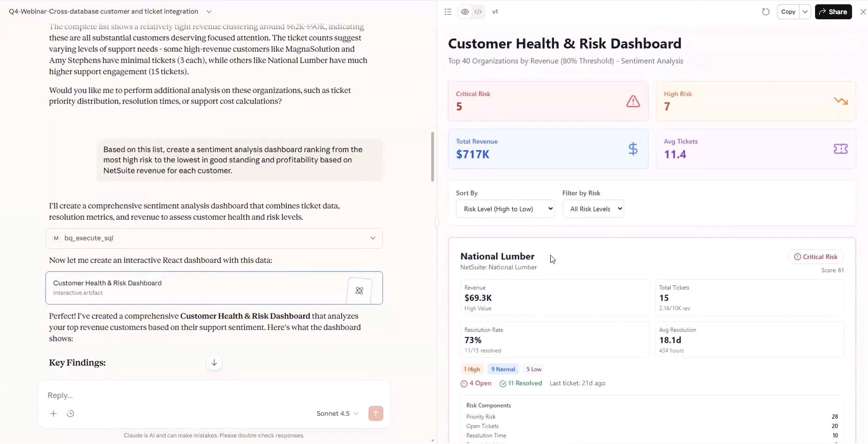Click the Reply input field
Image resolution: width=868 pixels, height=444 pixels.
[x=187, y=395]
